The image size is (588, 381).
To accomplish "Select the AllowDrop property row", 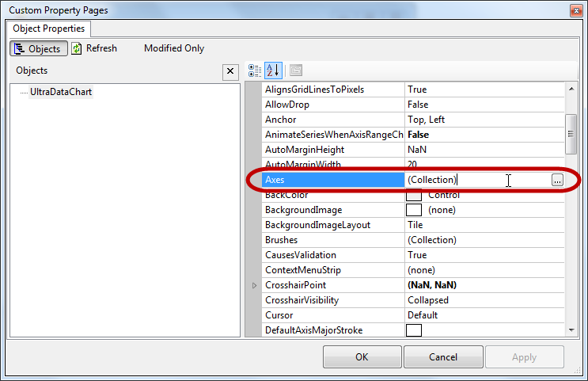I will [332, 105].
